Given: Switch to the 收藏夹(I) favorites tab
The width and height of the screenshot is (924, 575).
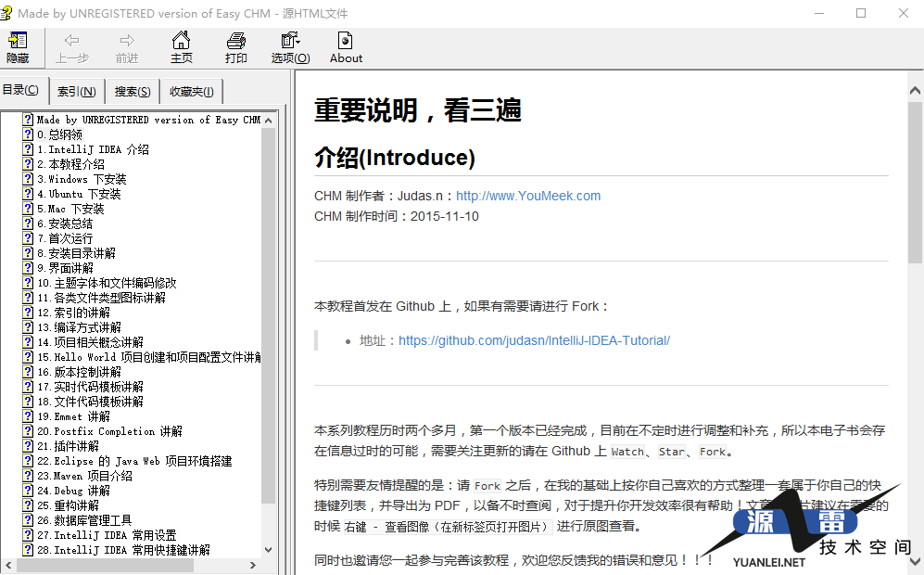Looking at the screenshot, I should tap(192, 92).
